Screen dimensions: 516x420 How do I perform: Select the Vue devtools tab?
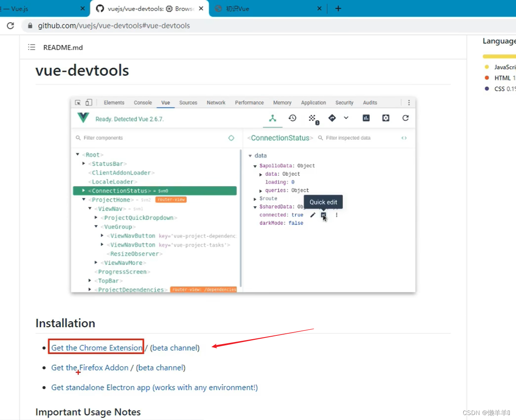click(166, 103)
